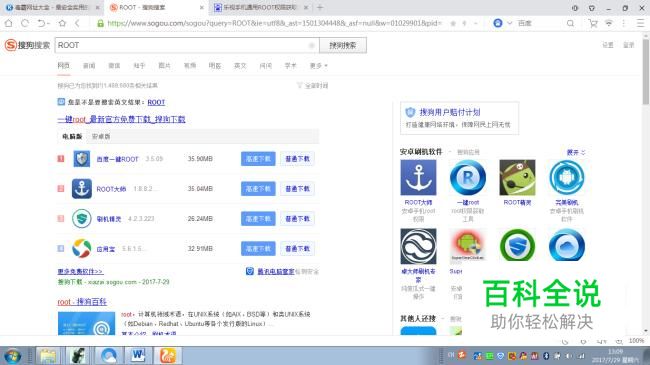Viewport: 650px width, 365px height.
Task: Click the ROOT大师 anchor app icon in sidebar
Action: coord(418,178)
